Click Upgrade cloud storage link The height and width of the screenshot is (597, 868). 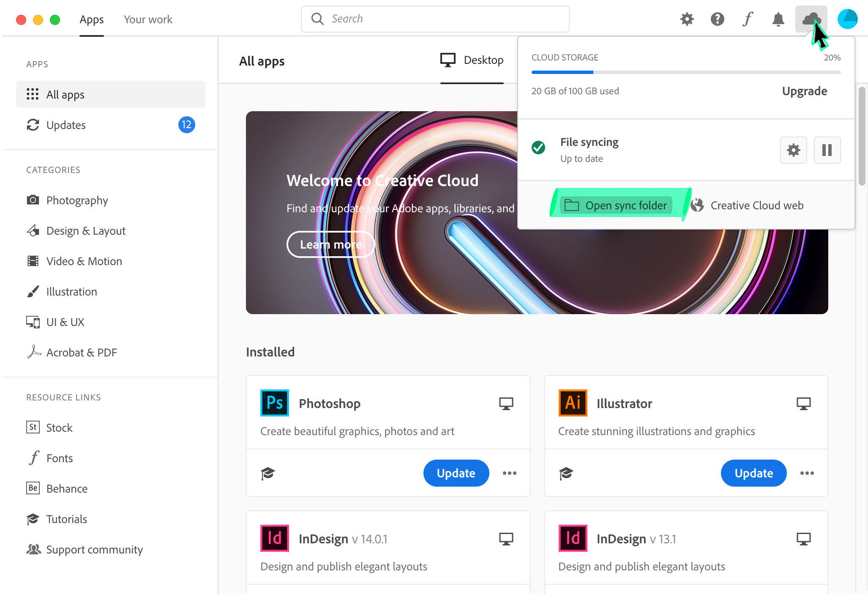(x=804, y=91)
